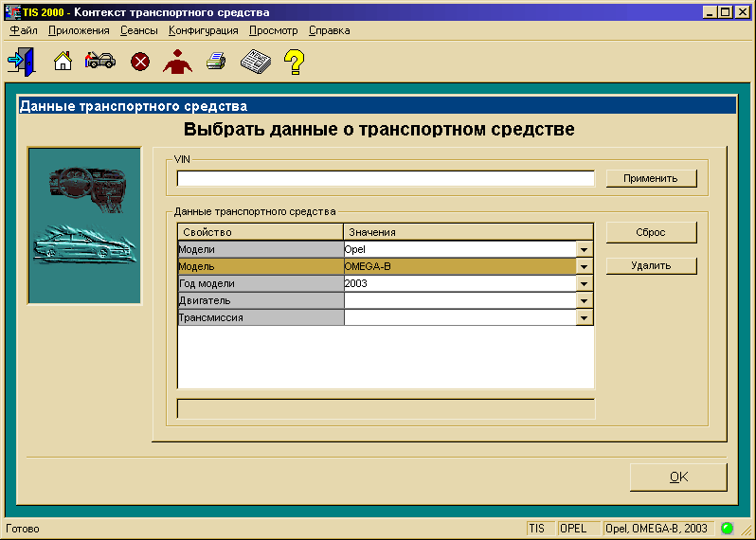
Task: Close the TIS 2000 window
Action: tap(742, 12)
